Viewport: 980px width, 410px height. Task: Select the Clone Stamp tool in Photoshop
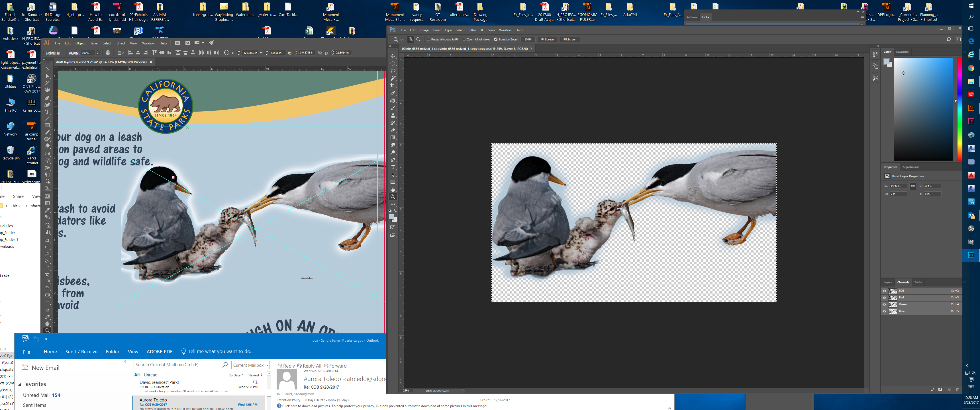pyautogui.click(x=393, y=116)
